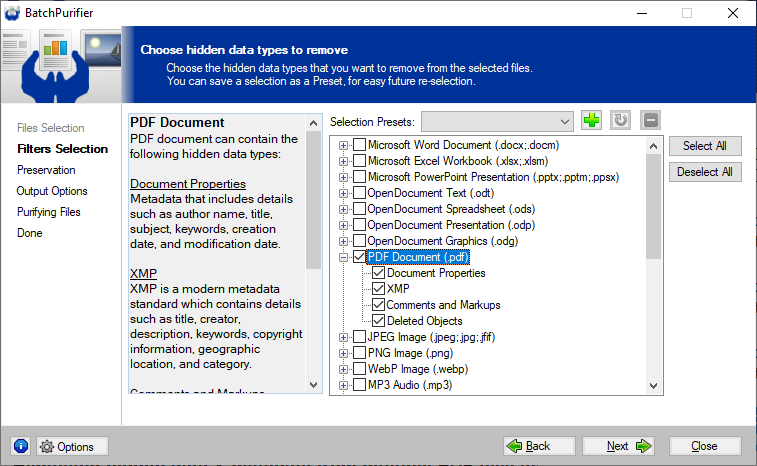Screen dimensions: 757x466
Task: Select the Comments and Markups tree label
Action: point(444,305)
